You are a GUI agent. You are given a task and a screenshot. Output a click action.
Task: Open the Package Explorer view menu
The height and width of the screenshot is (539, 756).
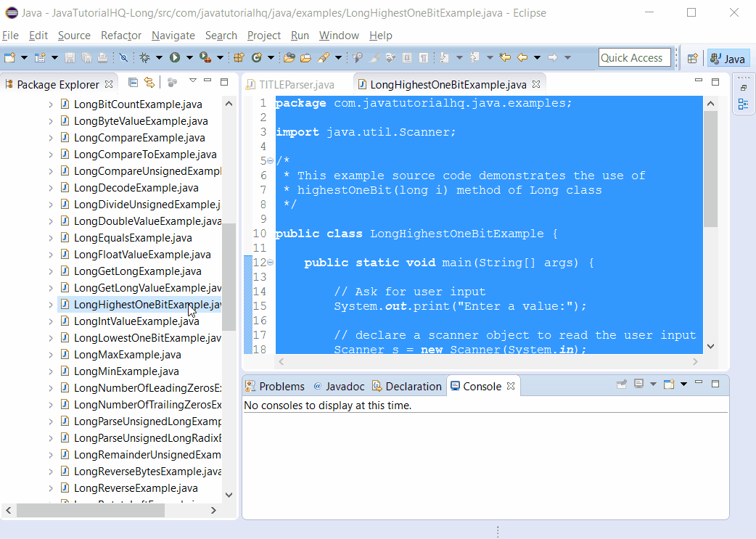point(192,81)
